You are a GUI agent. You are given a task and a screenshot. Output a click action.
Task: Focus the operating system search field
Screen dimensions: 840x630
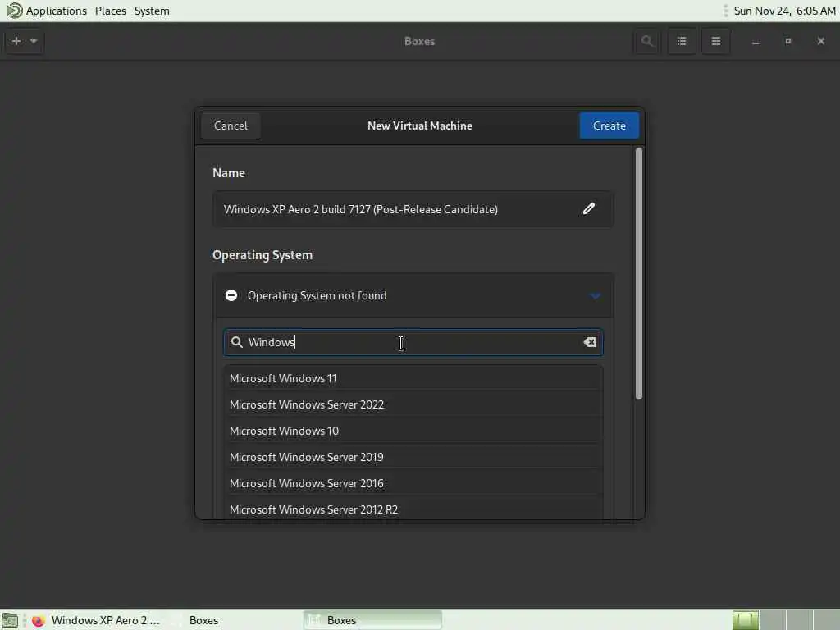tap(413, 342)
